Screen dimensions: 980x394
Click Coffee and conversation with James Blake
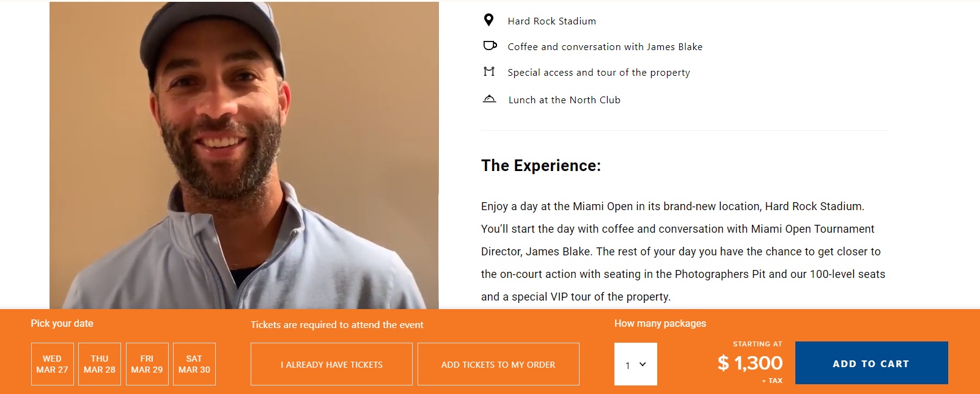coord(605,46)
